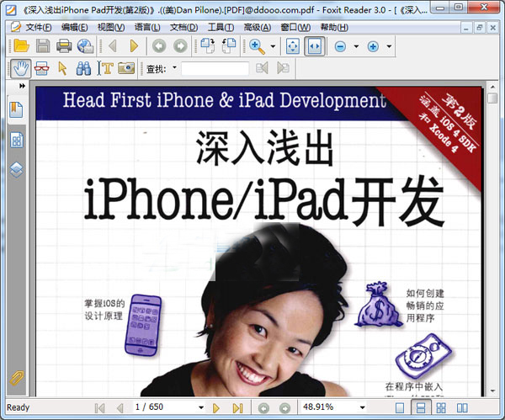Go to previous page in status bar

[x=120, y=408]
